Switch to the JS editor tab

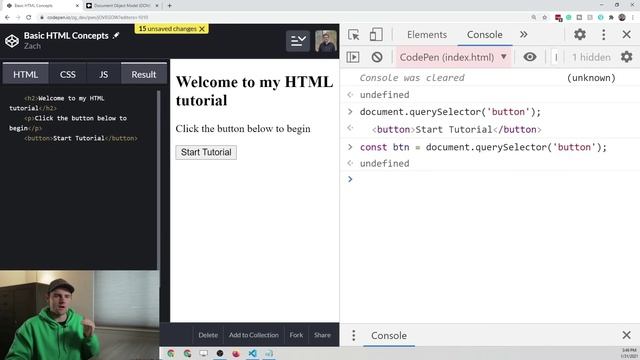tap(104, 74)
